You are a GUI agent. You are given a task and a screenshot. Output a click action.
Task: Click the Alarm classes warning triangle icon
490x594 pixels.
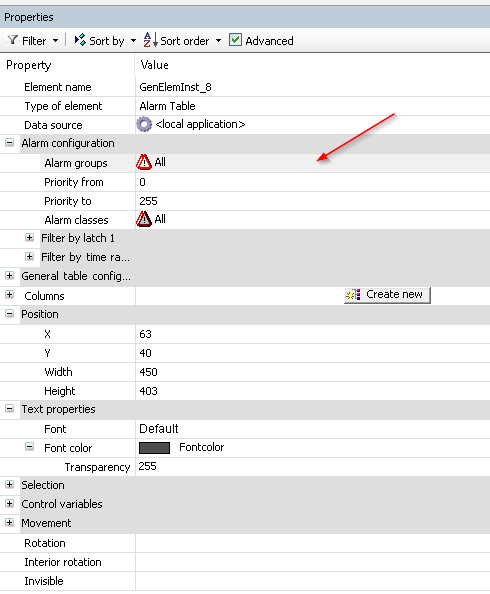click(144, 219)
